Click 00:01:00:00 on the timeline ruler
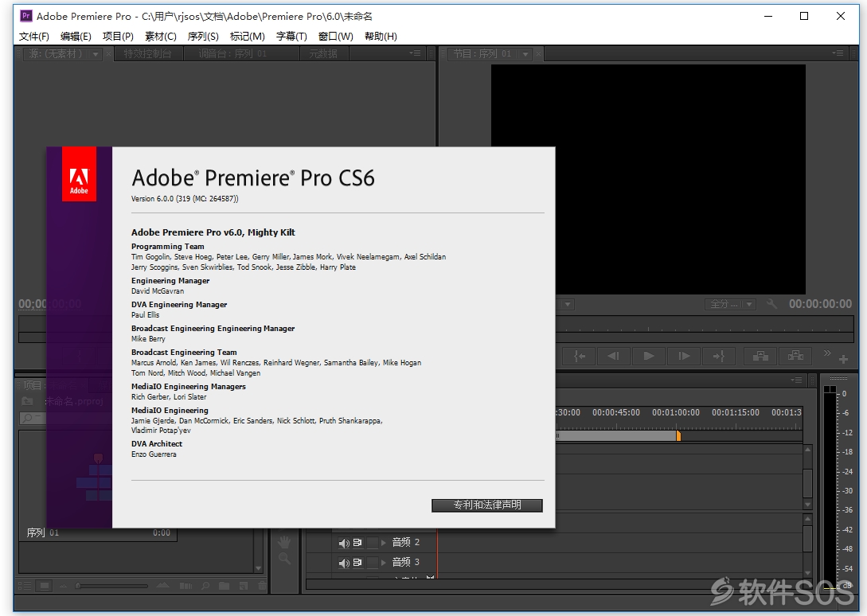Screen dimensions: 867x616 pos(675,412)
